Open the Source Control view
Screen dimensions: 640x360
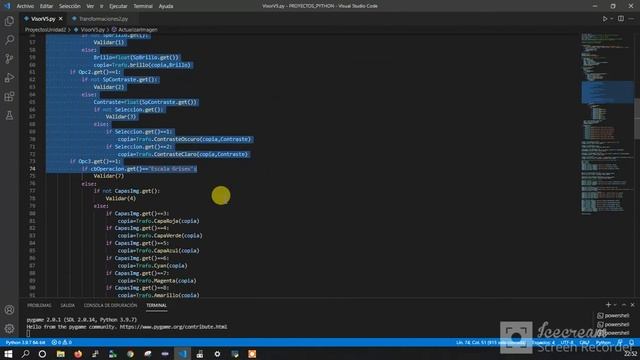[9, 59]
